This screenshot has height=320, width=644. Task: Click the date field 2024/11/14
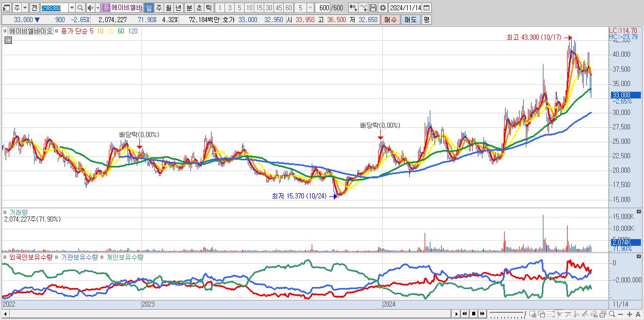406,8
